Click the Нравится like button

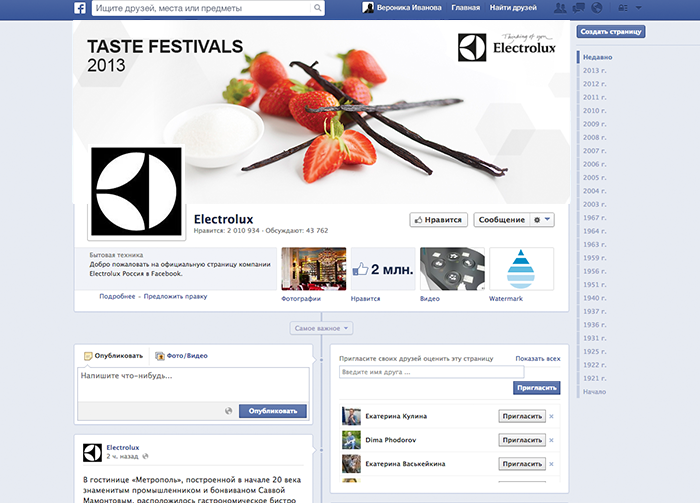pos(438,220)
